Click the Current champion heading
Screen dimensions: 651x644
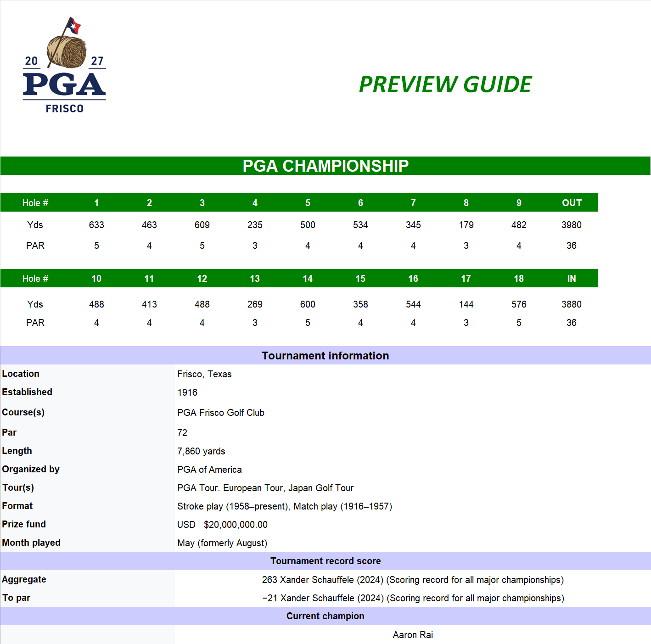coord(325,616)
